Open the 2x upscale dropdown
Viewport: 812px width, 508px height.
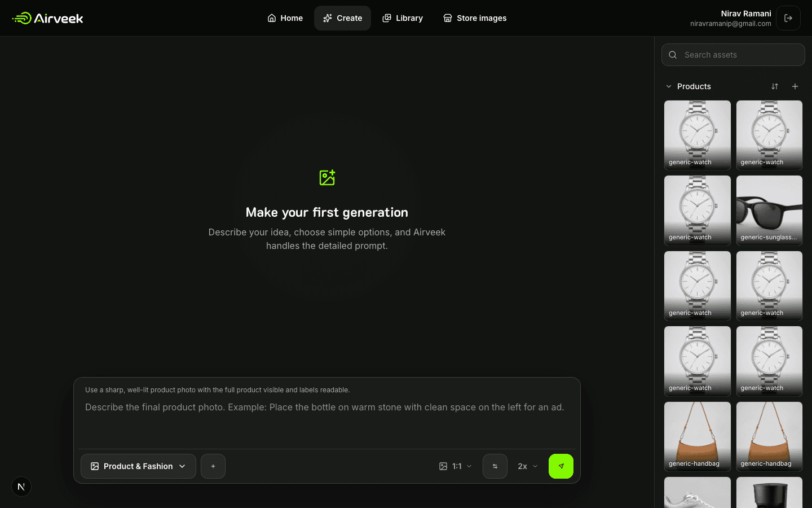[x=528, y=466]
